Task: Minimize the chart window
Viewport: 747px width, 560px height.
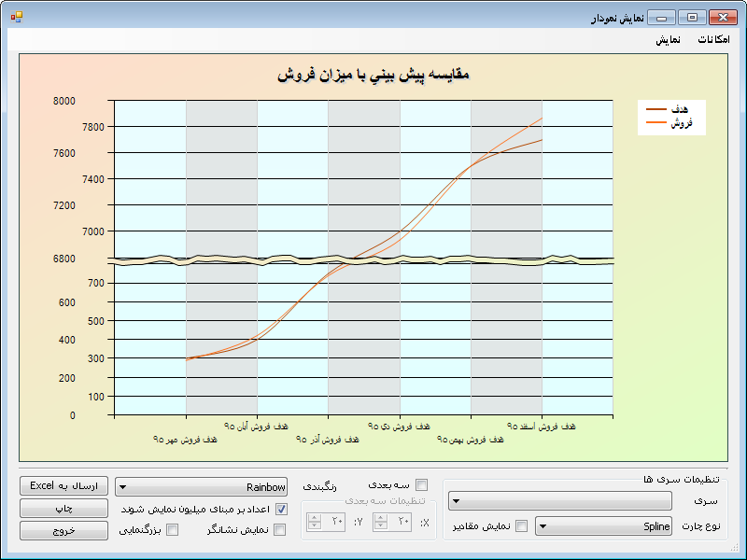Action: (x=662, y=18)
